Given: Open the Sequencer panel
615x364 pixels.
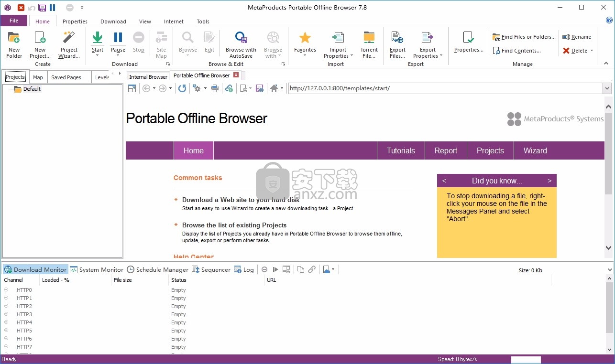Looking at the screenshot, I should 211,269.
